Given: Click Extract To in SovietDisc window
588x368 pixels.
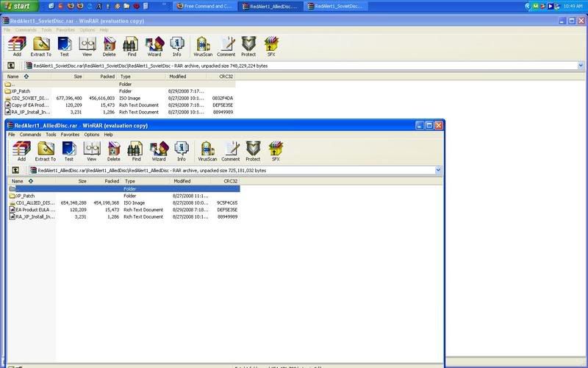Looking at the screenshot, I should [x=41, y=46].
